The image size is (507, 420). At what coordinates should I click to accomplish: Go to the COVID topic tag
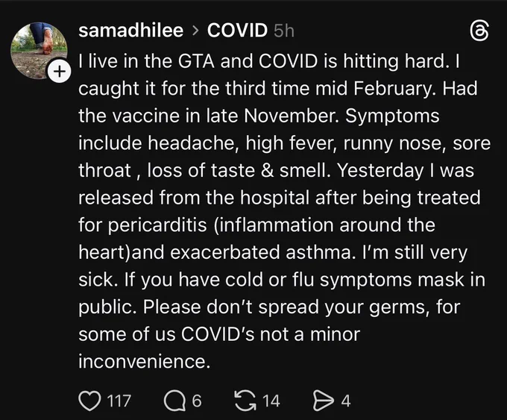click(237, 31)
